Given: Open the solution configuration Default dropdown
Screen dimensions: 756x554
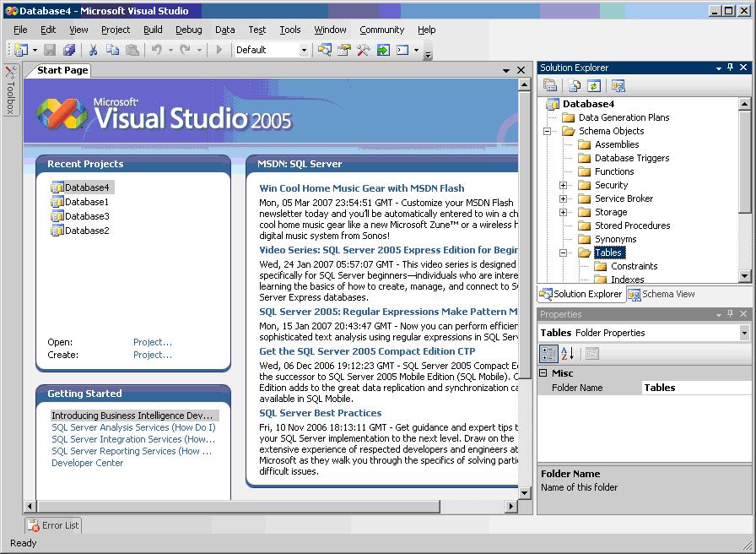Looking at the screenshot, I should click(304, 50).
